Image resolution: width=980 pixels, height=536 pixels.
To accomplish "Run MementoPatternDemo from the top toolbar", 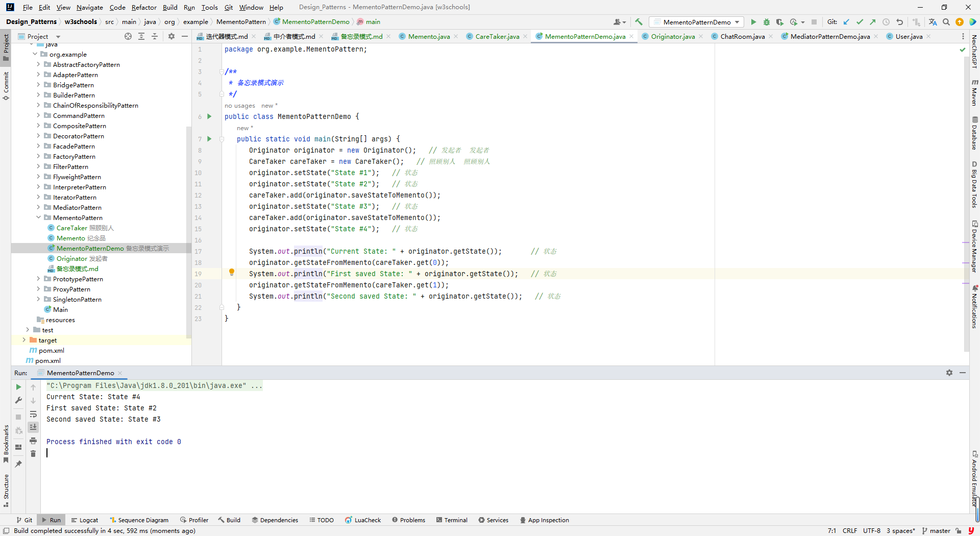I will 753,22.
